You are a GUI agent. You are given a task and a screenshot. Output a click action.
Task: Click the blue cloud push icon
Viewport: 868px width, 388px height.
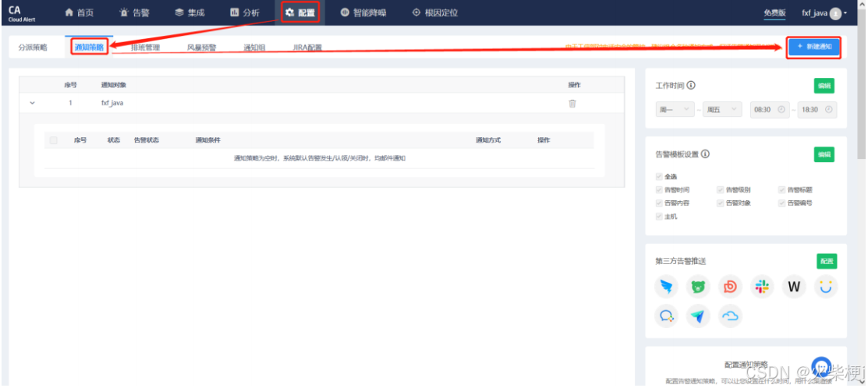[x=730, y=316]
